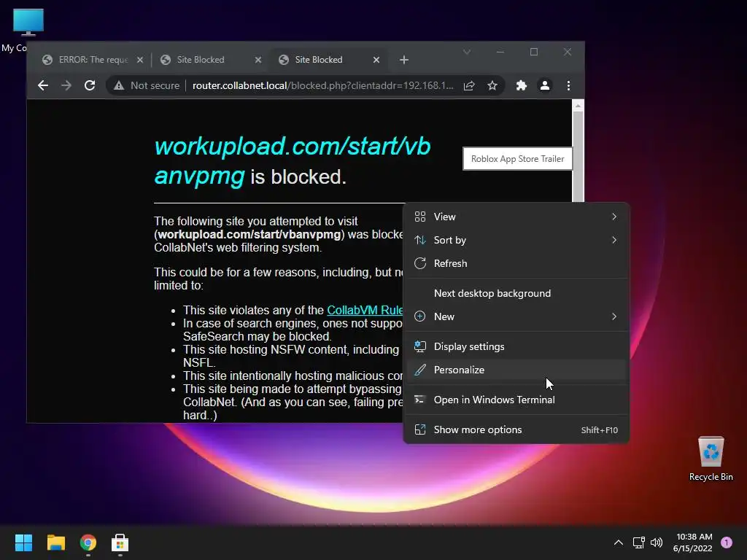Open Chrome Extensions puzzle icon
This screenshot has width=747, height=560.
point(521,86)
